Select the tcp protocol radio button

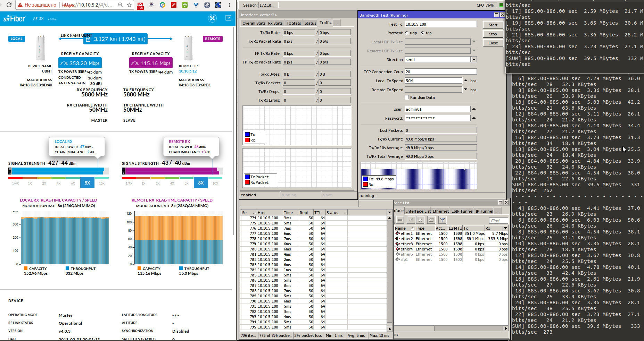click(x=422, y=33)
